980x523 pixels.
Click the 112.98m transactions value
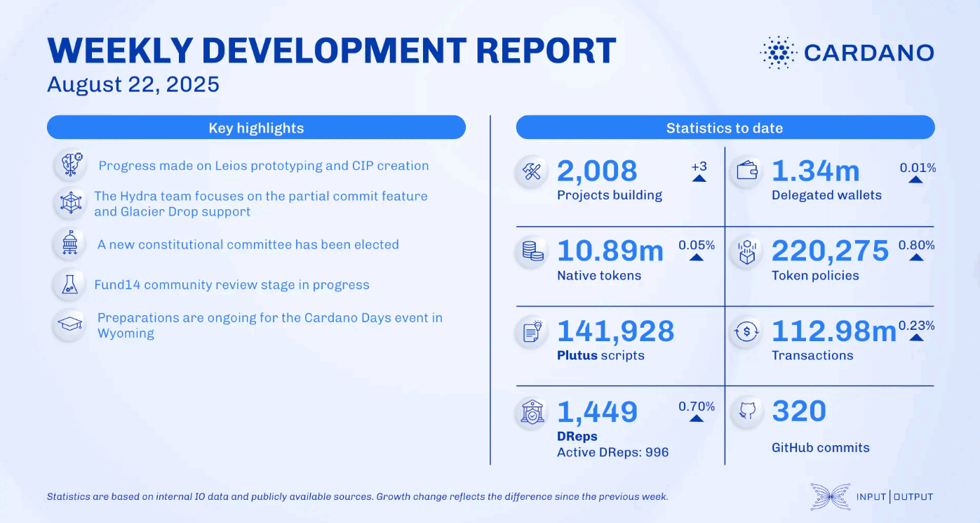[834, 331]
